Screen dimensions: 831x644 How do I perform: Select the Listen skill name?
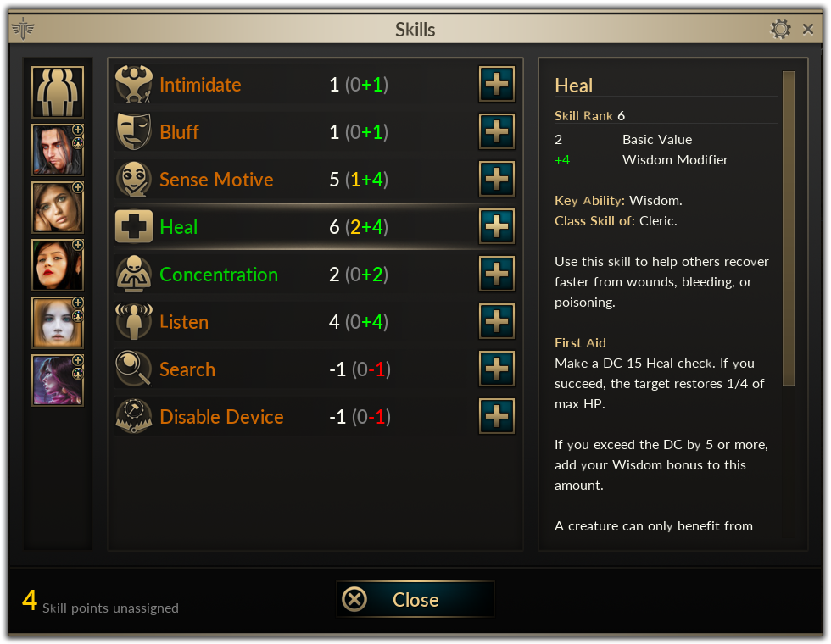[184, 322]
